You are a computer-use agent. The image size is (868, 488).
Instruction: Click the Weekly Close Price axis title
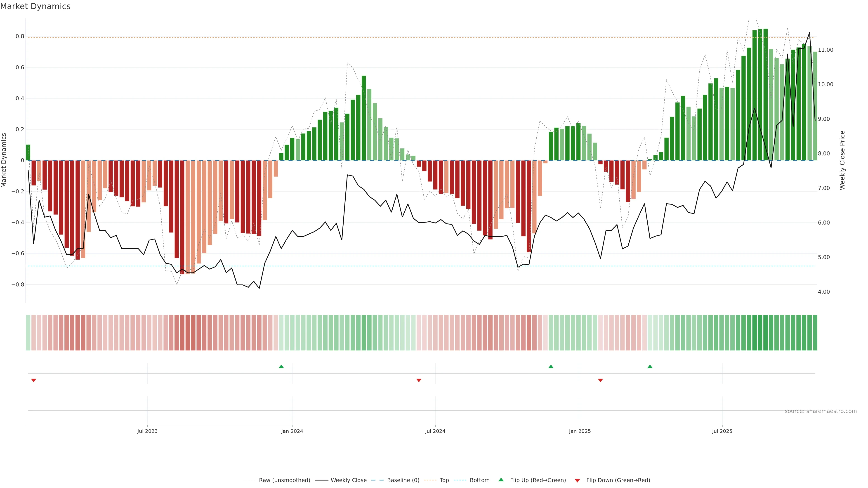coord(842,160)
